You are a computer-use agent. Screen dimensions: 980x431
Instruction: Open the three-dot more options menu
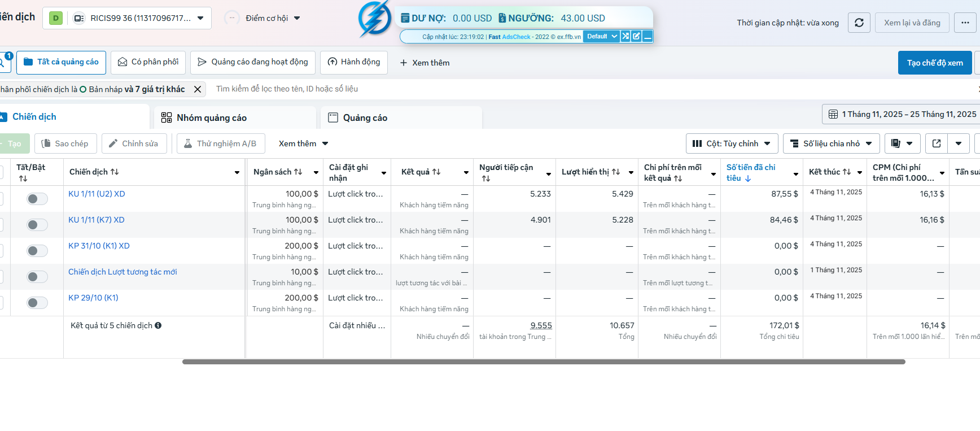(965, 23)
